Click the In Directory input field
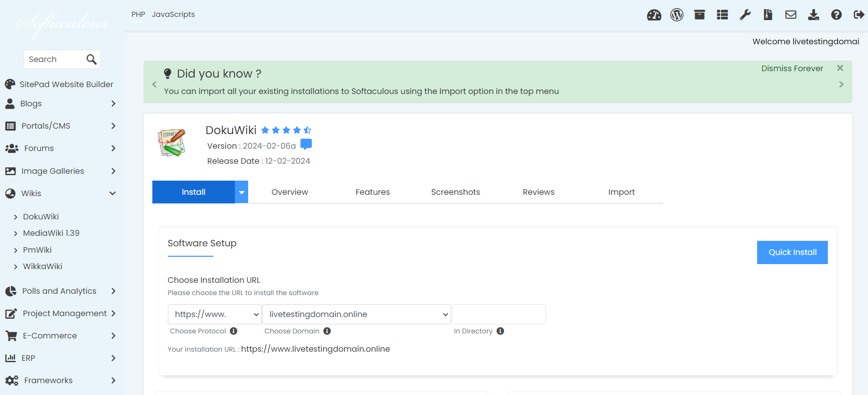The image size is (868, 395). pyautogui.click(x=499, y=314)
